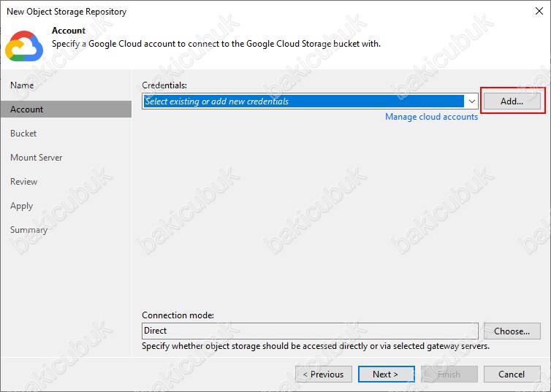Select the Mount Server wizard step
Viewport: 551px width, 392px height.
click(37, 158)
